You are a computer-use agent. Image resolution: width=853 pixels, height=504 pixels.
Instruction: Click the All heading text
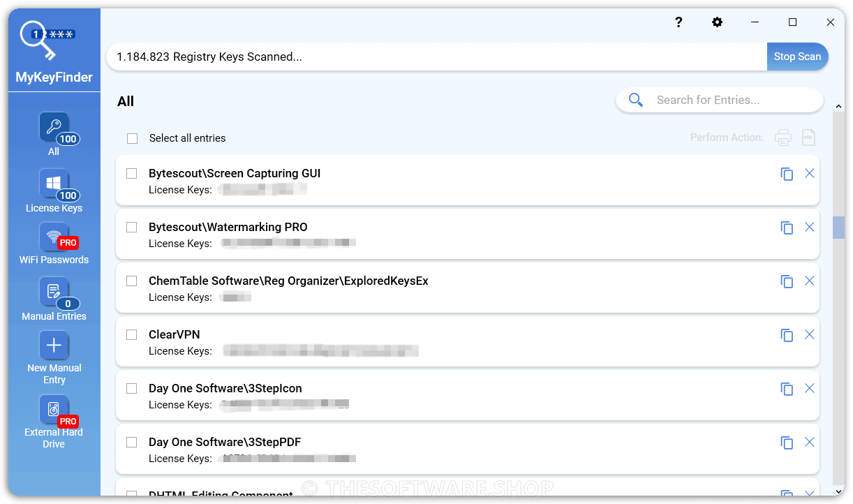click(x=126, y=101)
